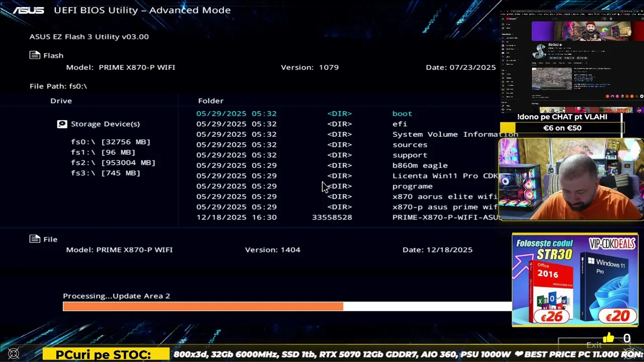
Task: Click the update progress bar
Action: click(287, 306)
